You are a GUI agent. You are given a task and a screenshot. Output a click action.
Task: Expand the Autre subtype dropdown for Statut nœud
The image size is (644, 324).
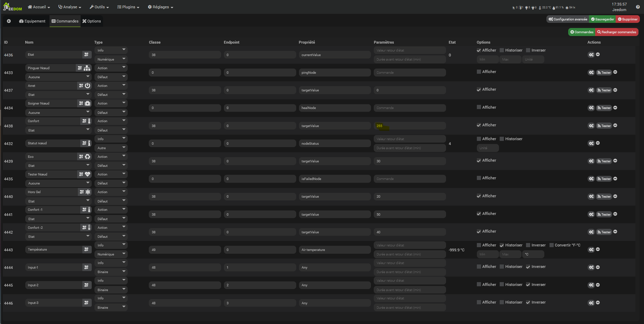pos(111,148)
